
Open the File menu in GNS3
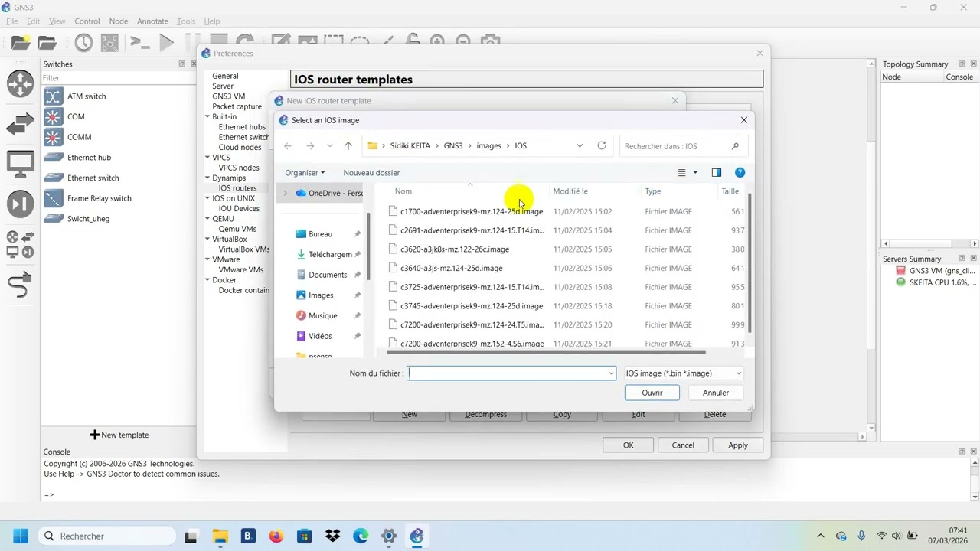11,21
